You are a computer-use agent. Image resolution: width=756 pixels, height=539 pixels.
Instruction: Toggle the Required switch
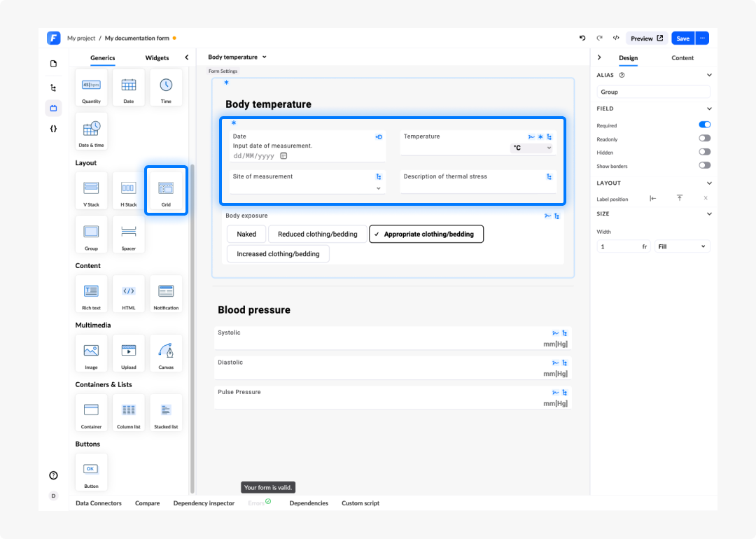[704, 125]
